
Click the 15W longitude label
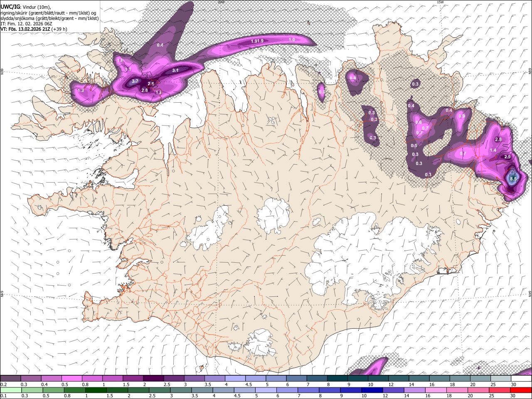(x=440, y=2)
